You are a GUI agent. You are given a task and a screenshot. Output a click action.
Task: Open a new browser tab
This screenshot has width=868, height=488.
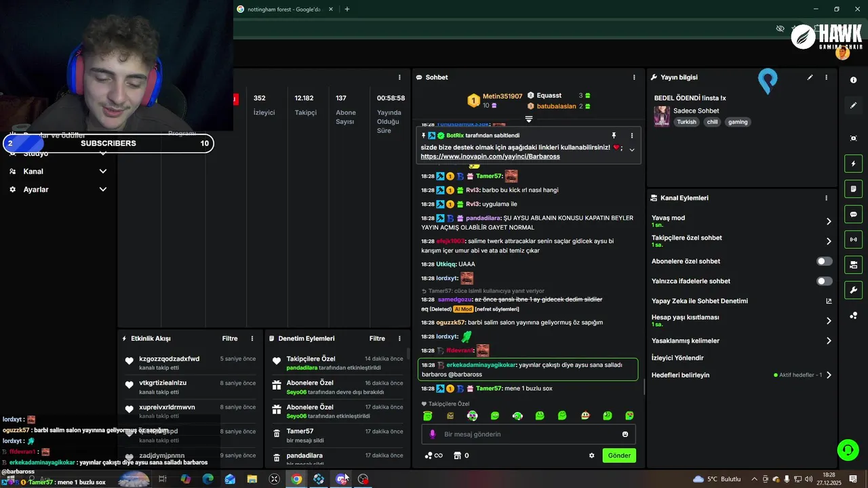coord(347,9)
